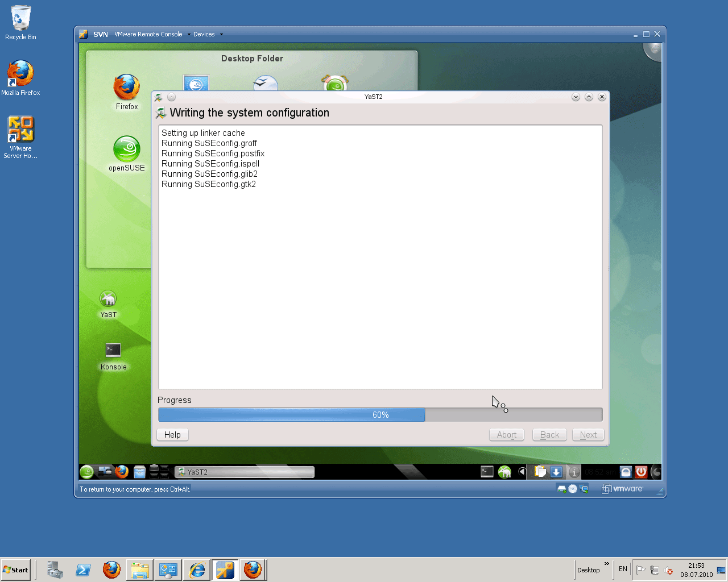Expand the Desktop toolbar chevron in taskbar
Screen dimensions: 728x582
point(606,564)
